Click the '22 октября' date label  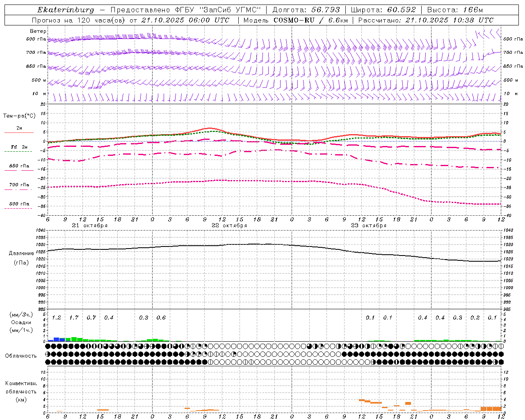[229, 226]
